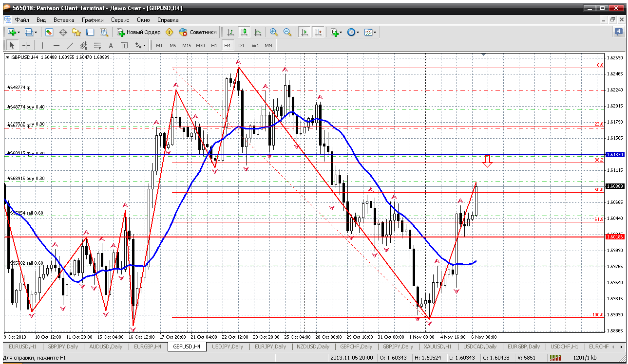628x364 pixels.
Task: Open the Indicators list icon
Action: coord(334,32)
